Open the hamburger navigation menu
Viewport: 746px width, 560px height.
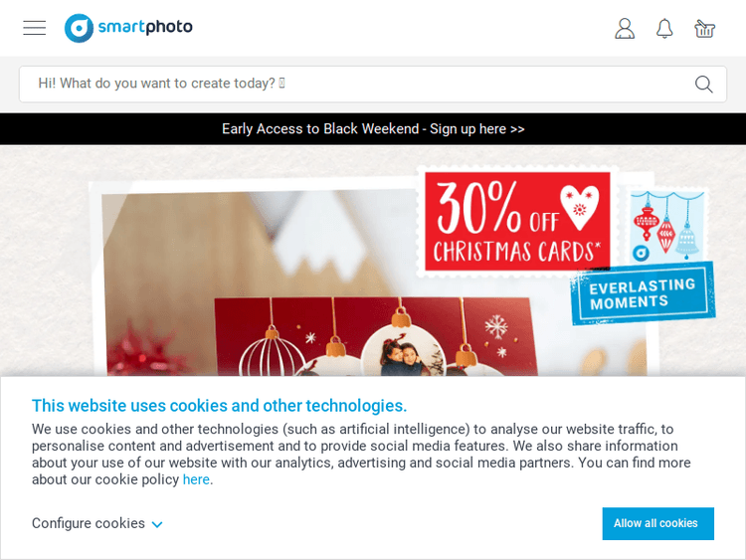(x=34, y=28)
